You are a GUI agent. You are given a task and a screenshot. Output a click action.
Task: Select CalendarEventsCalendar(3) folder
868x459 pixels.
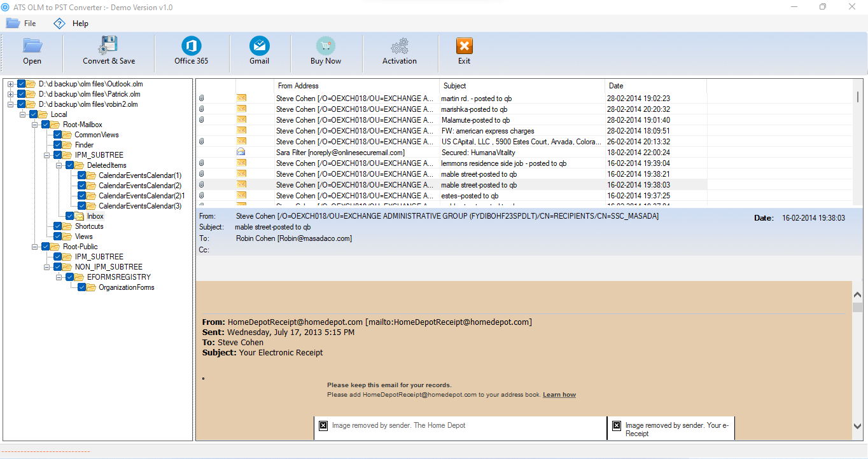[x=140, y=206]
